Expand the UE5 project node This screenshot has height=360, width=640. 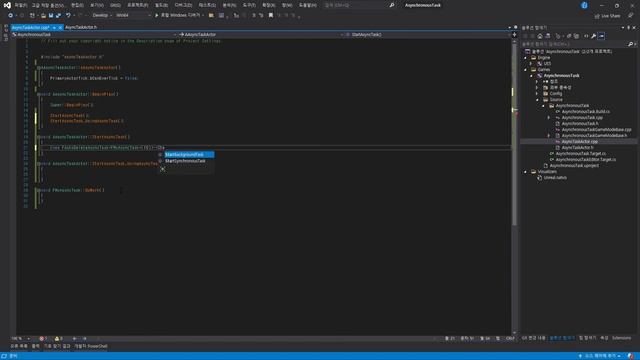pos(531,64)
